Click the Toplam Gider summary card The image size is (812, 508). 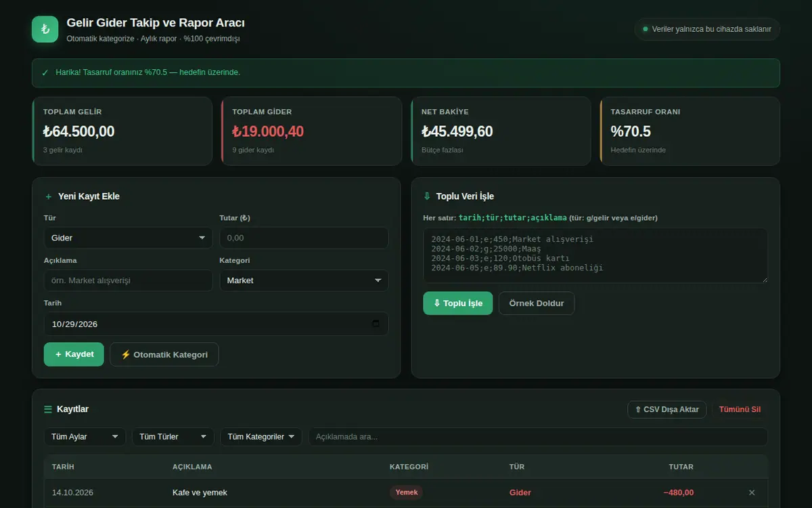(x=311, y=131)
